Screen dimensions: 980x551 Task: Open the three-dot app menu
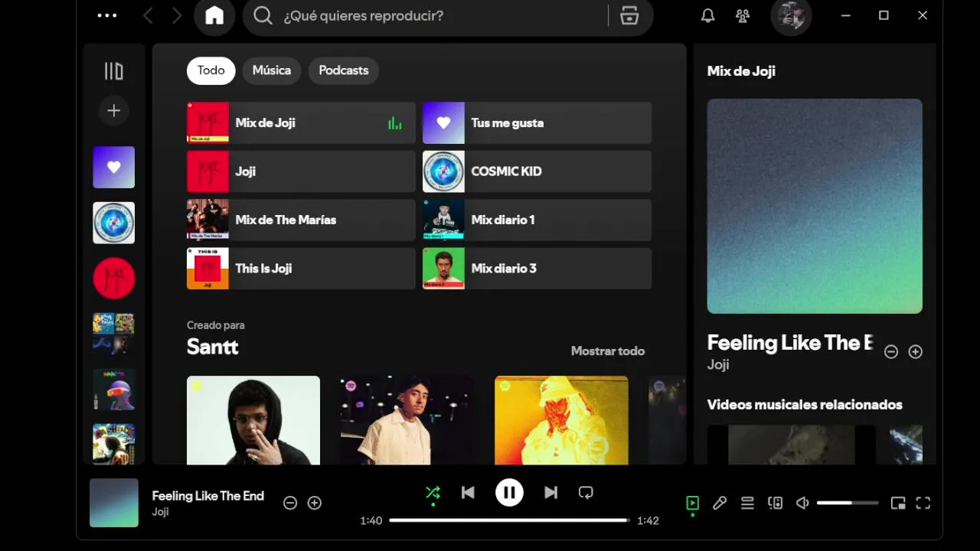tap(107, 15)
